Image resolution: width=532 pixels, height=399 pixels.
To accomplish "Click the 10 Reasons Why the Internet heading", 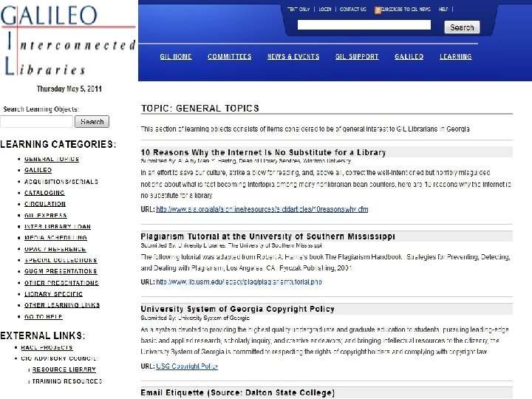I will [263, 152].
